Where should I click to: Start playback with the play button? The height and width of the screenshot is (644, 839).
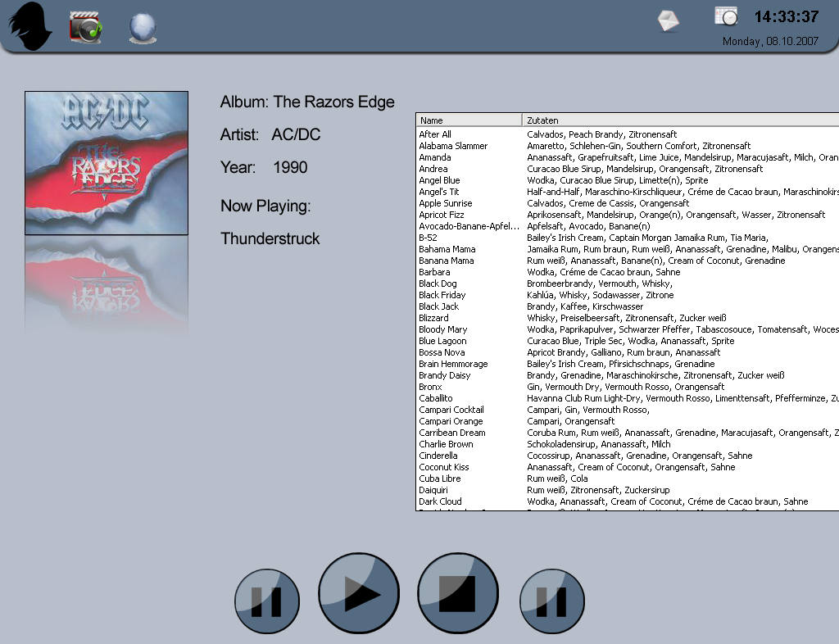[359, 592]
